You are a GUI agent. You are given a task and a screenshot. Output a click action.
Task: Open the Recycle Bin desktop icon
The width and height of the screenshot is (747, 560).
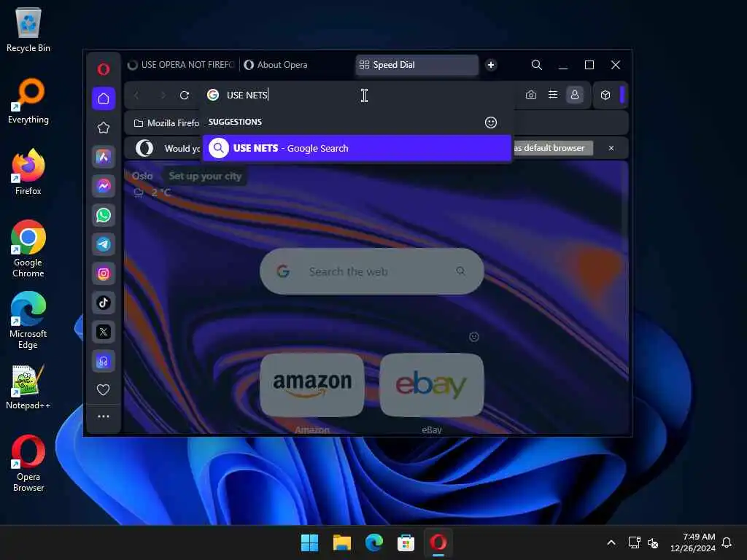pos(28,29)
